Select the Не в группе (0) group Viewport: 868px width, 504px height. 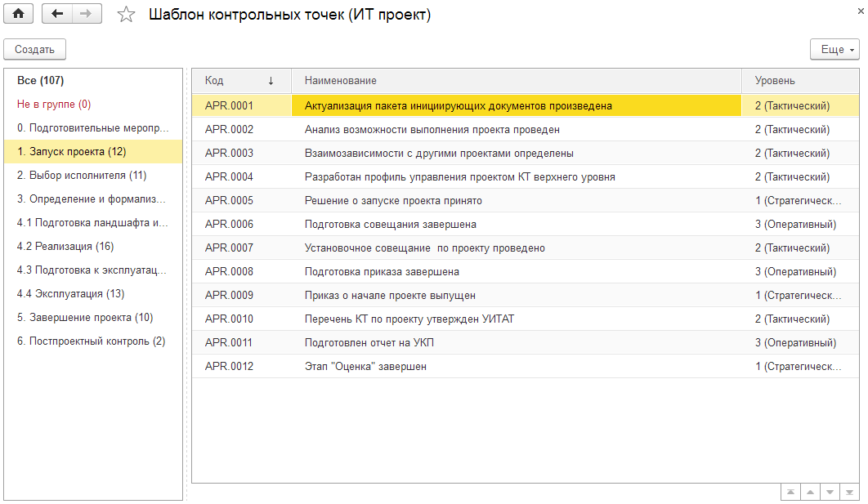click(x=54, y=105)
